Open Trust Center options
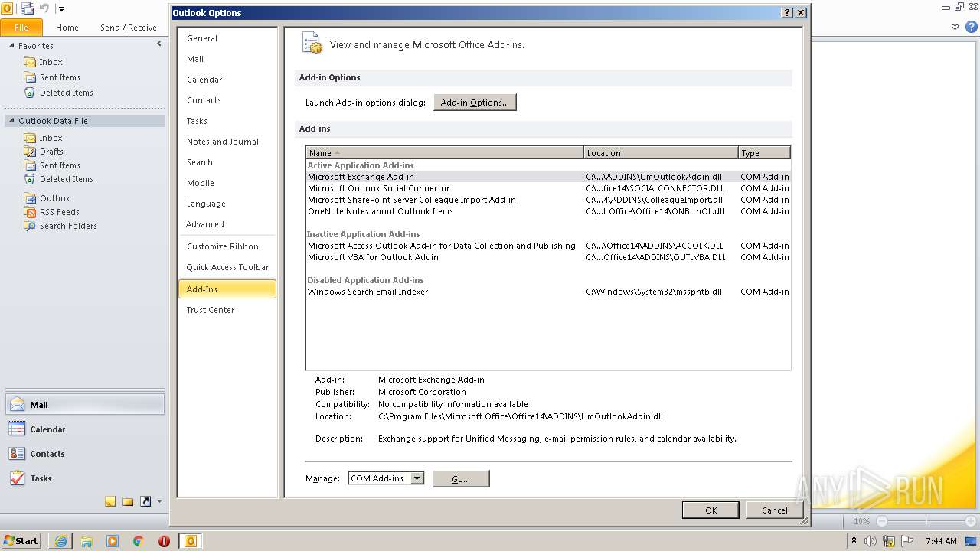 click(227, 310)
